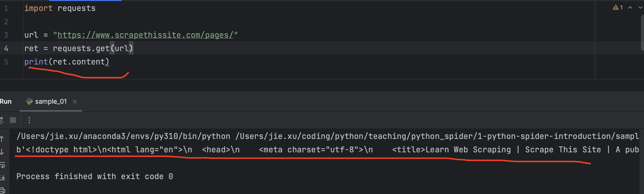The width and height of the screenshot is (644, 194).
Task: Go to previous highlighted error arrow
Action: [x=630, y=7]
